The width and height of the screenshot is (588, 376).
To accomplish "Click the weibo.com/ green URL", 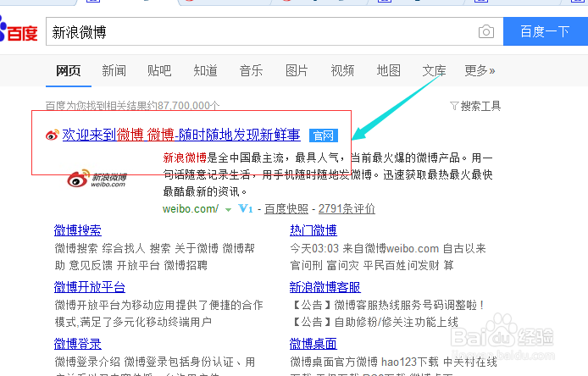I will [190, 209].
